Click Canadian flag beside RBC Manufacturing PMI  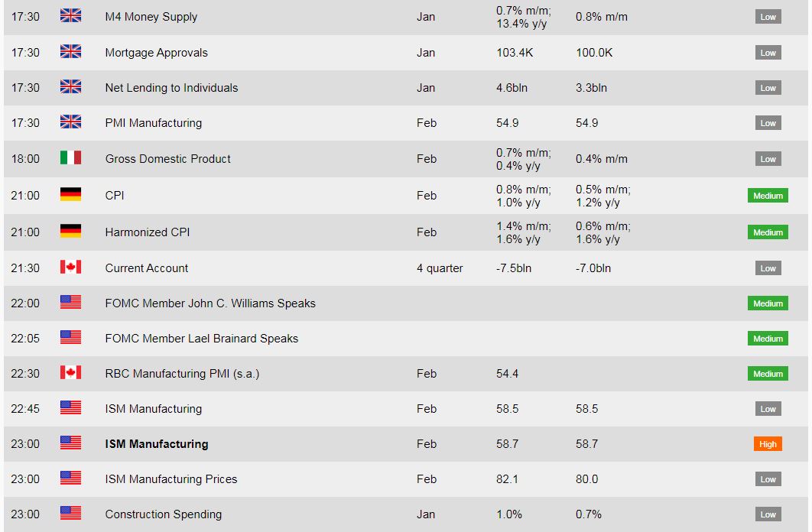(x=70, y=373)
